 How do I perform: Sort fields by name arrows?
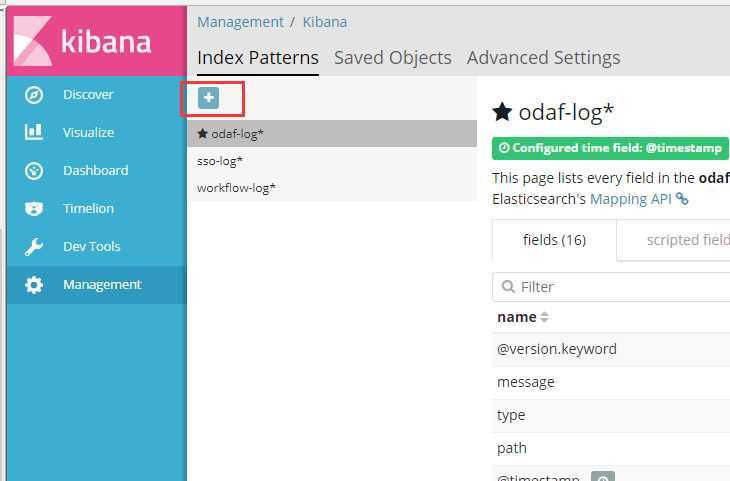(544, 317)
